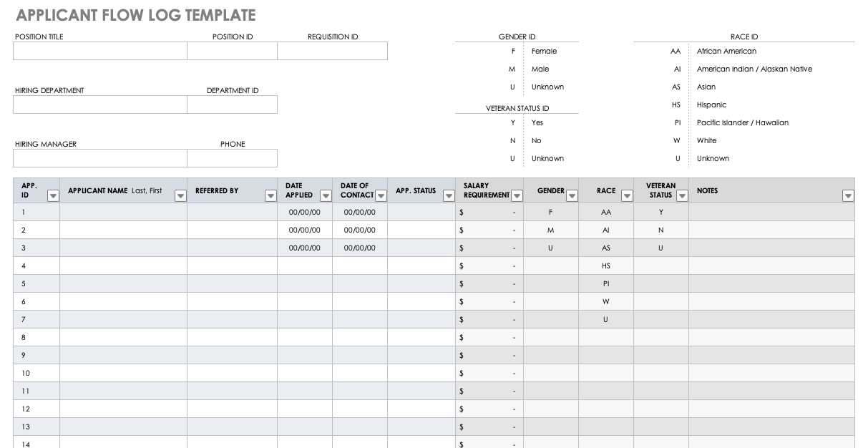The image size is (868, 448).
Task: Expand the Referred By column filter
Action: click(x=270, y=195)
